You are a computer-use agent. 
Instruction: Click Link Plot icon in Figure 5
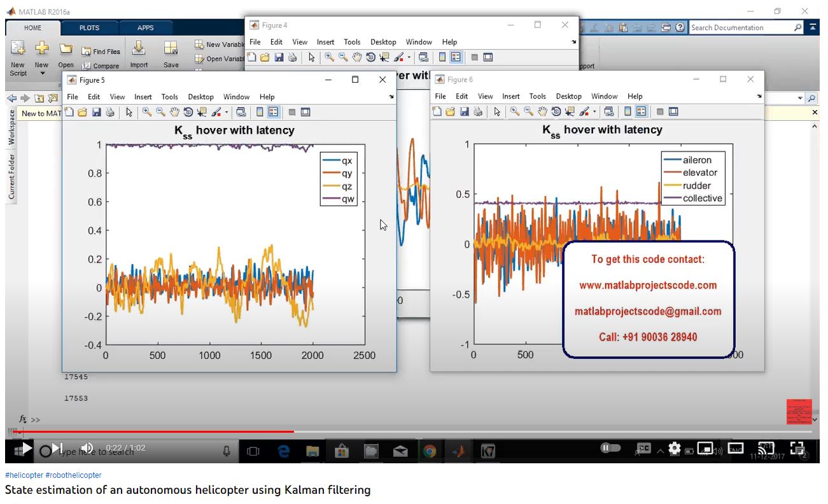241,113
